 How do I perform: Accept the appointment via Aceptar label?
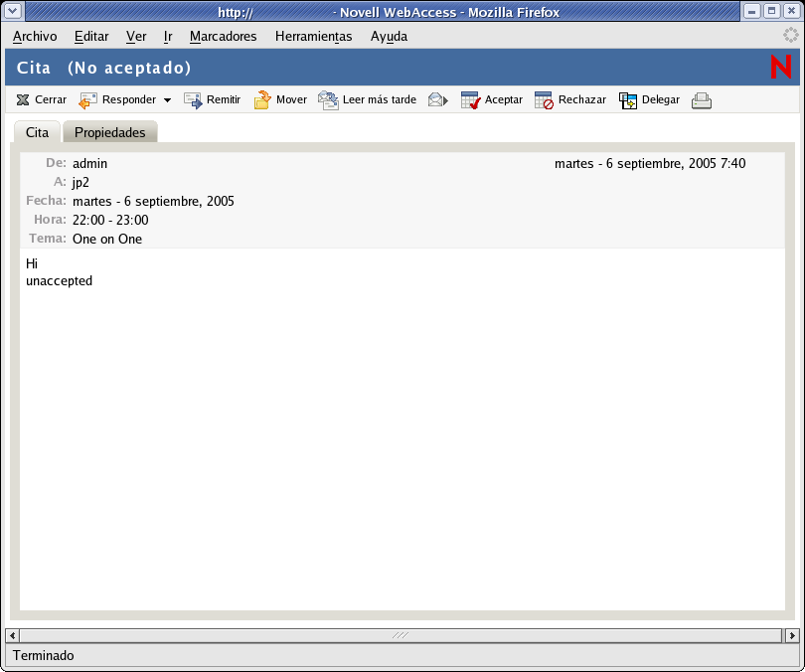[504, 99]
